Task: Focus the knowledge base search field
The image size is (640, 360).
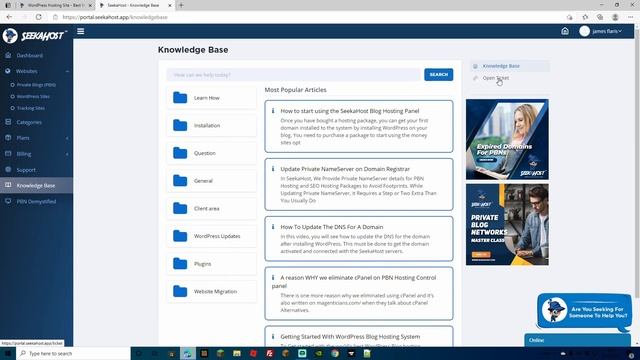Action: [x=293, y=75]
